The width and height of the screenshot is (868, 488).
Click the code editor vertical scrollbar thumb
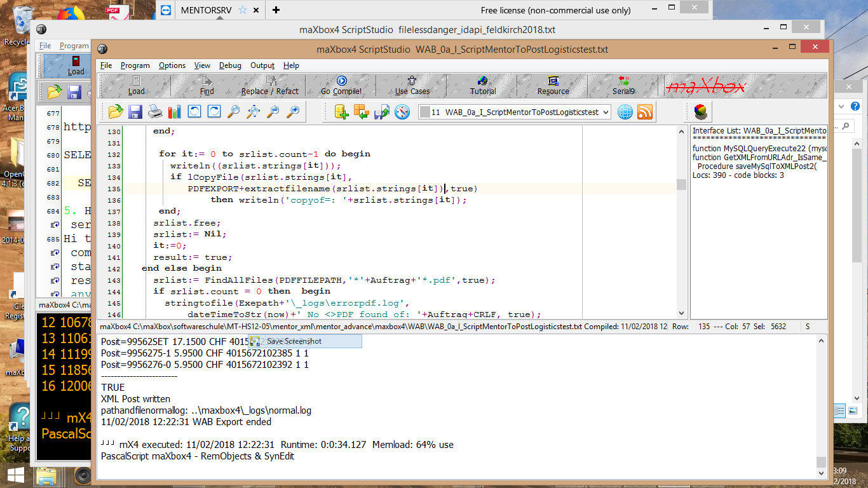click(682, 184)
